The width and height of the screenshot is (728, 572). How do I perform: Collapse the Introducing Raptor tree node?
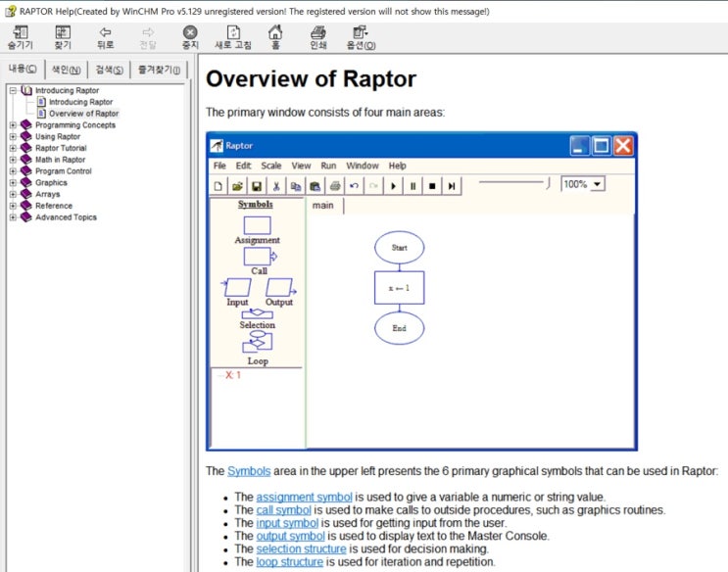pos(13,91)
